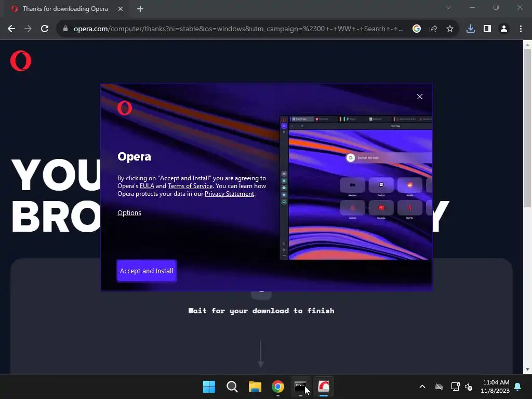Open the network tray icon
Viewport: 532px width, 399px height.
click(455, 387)
